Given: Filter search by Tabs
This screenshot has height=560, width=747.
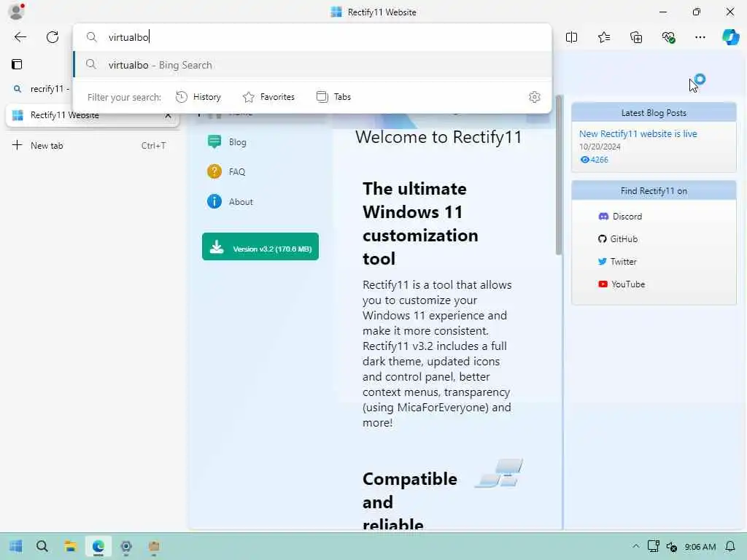Looking at the screenshot, I should (333, 97).
